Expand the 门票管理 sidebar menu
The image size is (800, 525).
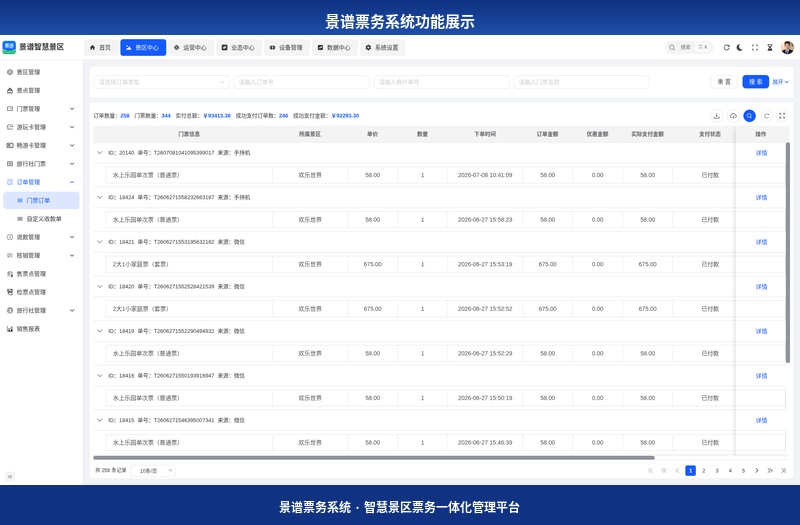(41, 109)
